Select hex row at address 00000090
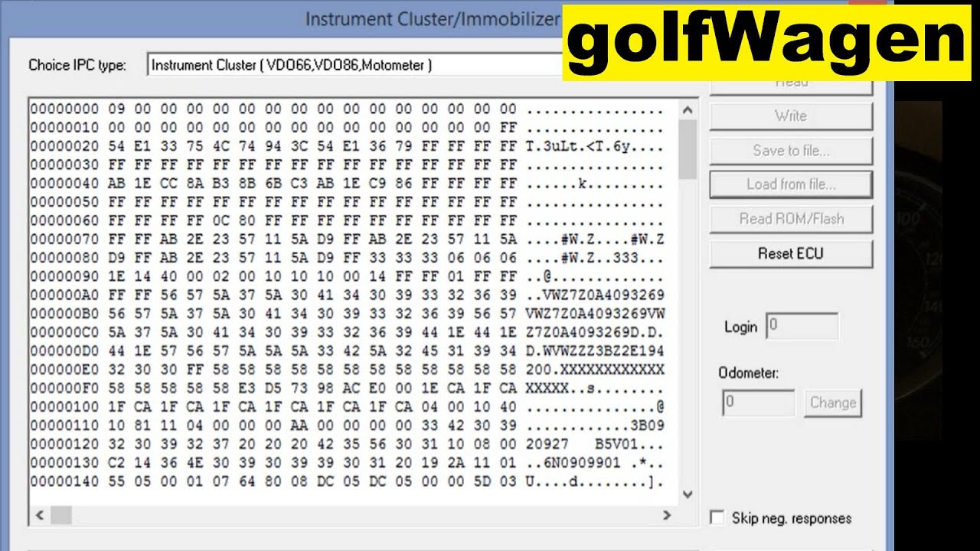Image resolution: width=980 pixels, height=551 pixels. tap(347, 277)
